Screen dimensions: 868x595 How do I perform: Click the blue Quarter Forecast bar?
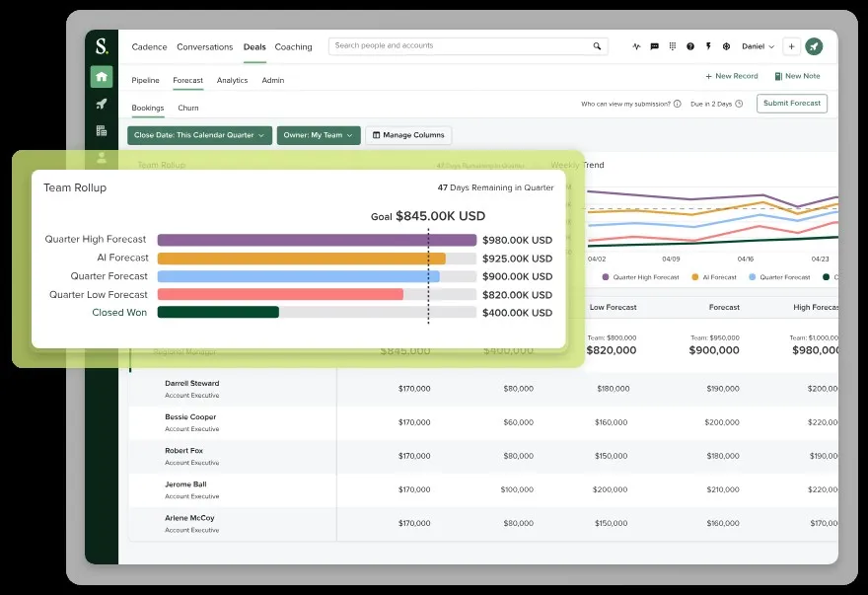[299, 276]
